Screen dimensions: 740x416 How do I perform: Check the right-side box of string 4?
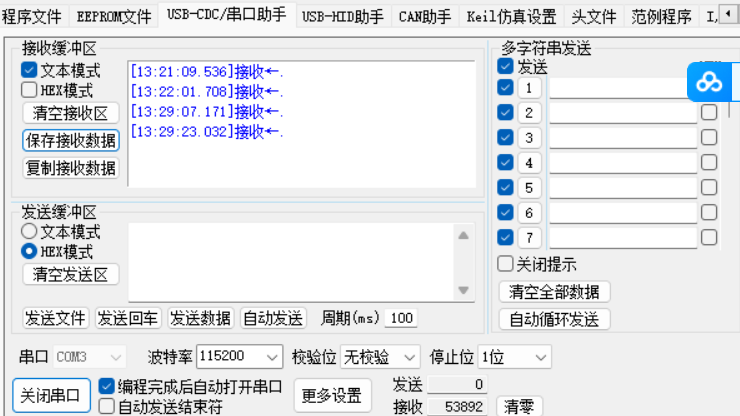(709, 162)
